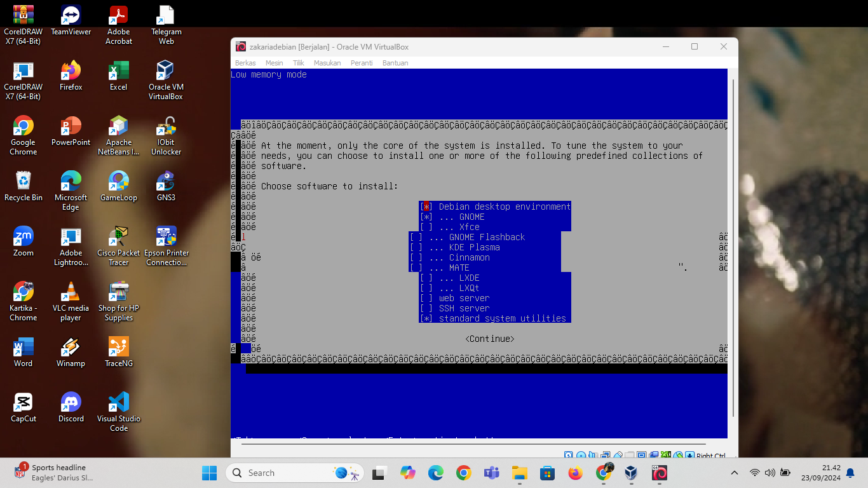Open the Tilik menu
Viewport: 868px width, 488px height.
pos(299,63)
